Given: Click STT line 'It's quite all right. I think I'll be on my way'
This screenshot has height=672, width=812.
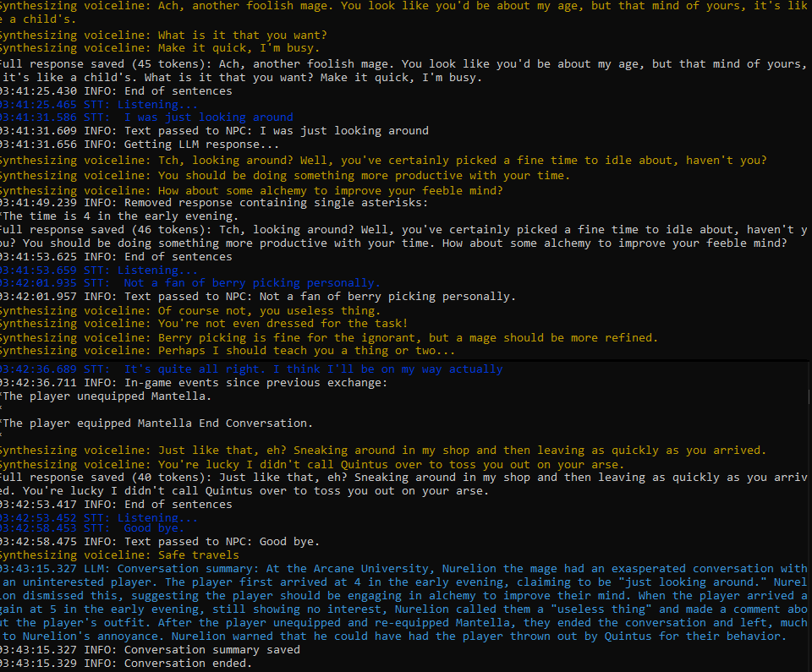Looking at the screenshot, I should pyautogui.click(x=251, y=369).
